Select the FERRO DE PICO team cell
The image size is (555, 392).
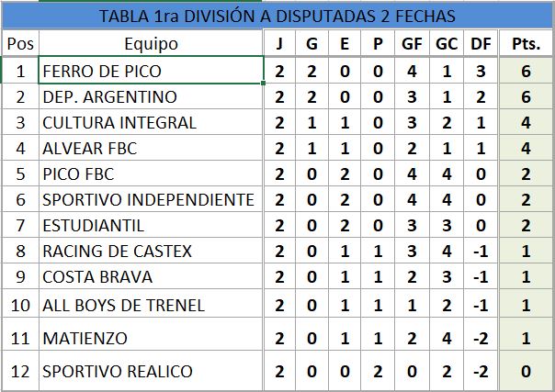tap(151, 71)
